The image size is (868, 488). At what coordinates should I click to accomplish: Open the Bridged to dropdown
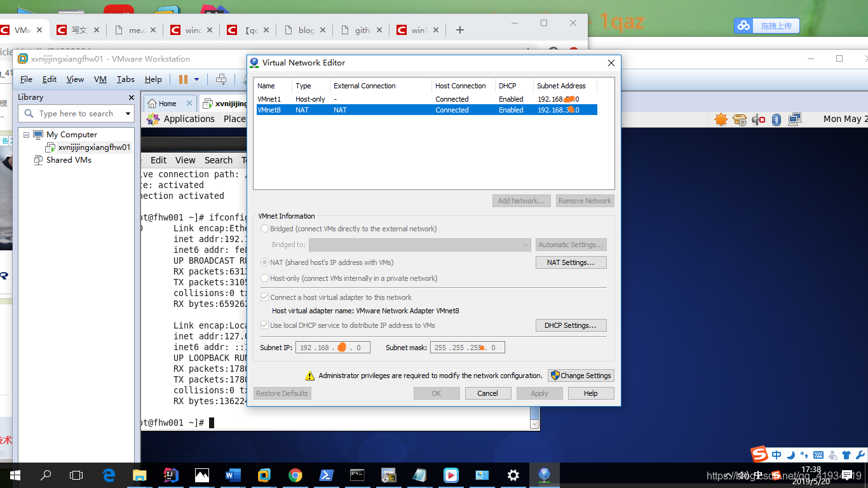click(x=420, y=245)
